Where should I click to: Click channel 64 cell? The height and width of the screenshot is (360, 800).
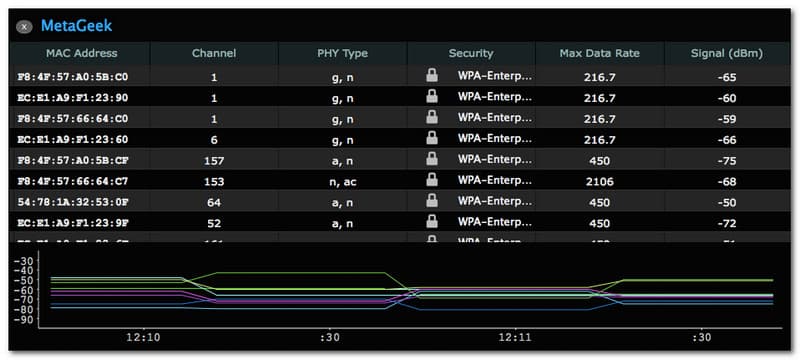(214, 203)
